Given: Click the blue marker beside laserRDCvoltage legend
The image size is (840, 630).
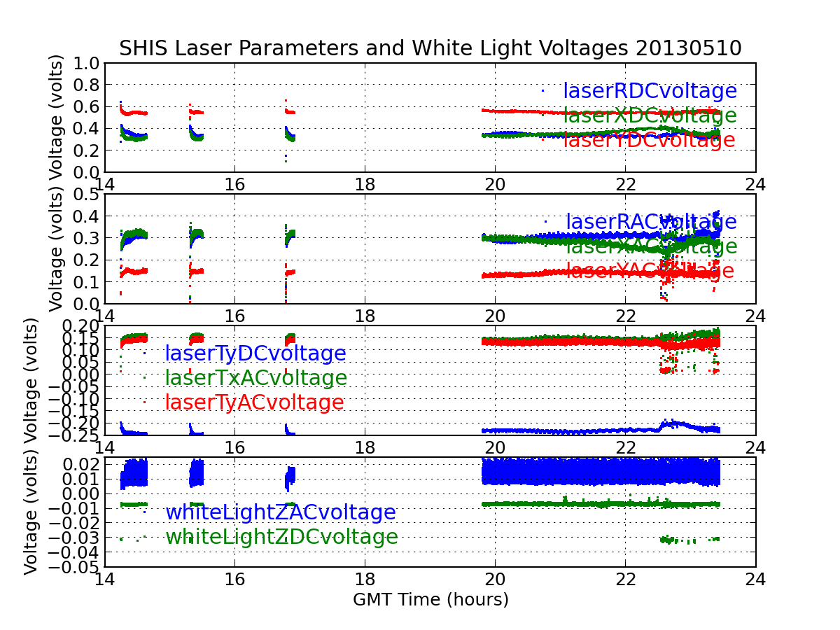Looking at the screenshot, I should pyautogui.click(x=542, y=90).
